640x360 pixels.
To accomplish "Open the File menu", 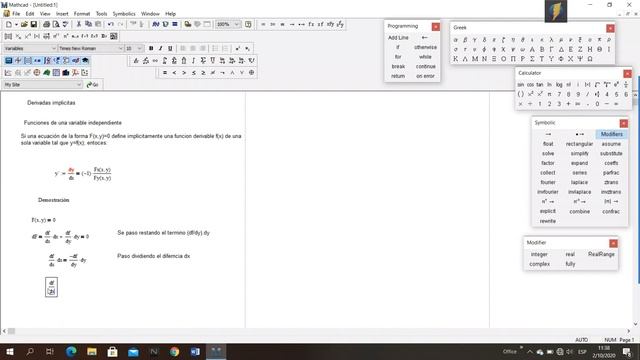I will 16,14.
